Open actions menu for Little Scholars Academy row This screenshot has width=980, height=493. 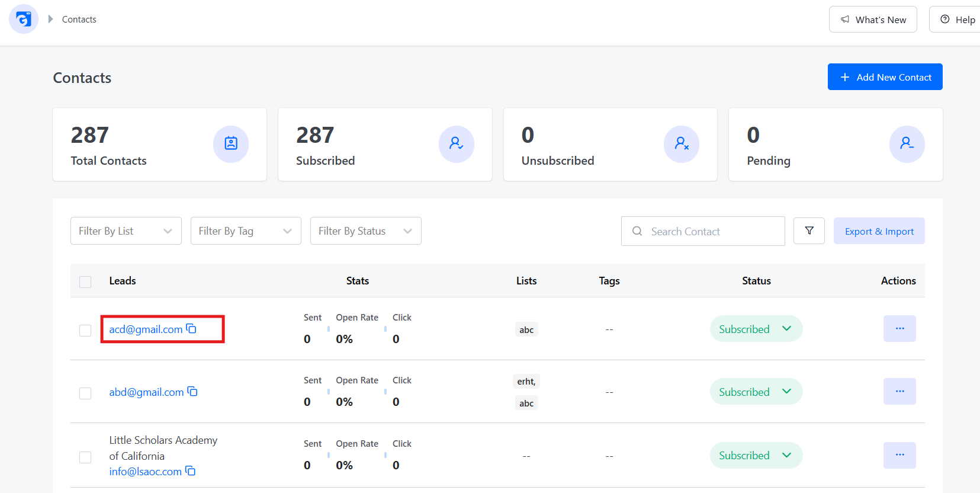pos(899,455)
